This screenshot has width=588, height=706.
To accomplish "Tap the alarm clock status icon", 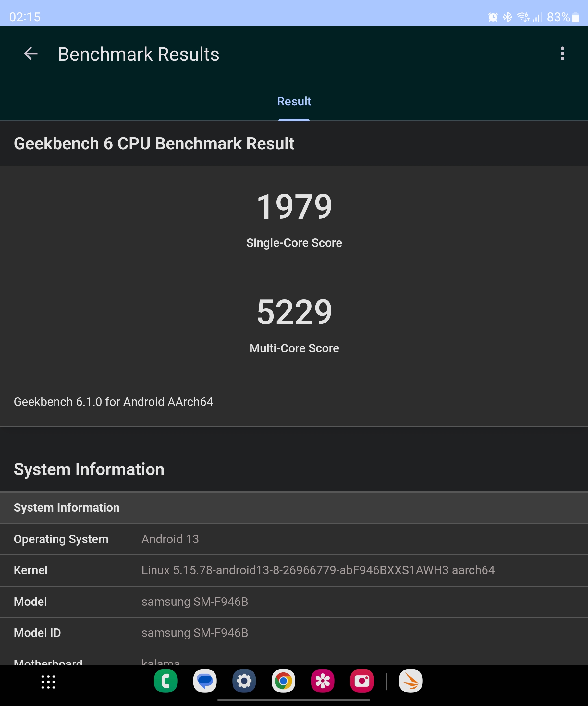I will click(493, 17).
